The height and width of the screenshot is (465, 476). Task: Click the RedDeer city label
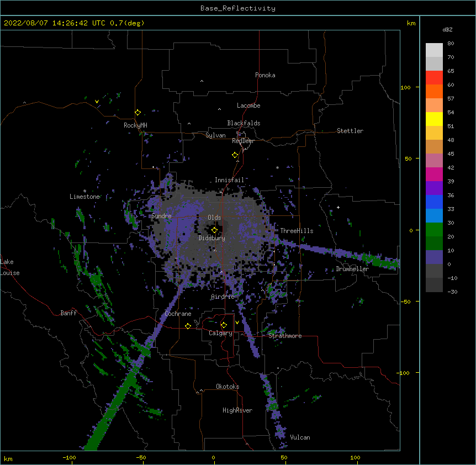coord(243,141)
